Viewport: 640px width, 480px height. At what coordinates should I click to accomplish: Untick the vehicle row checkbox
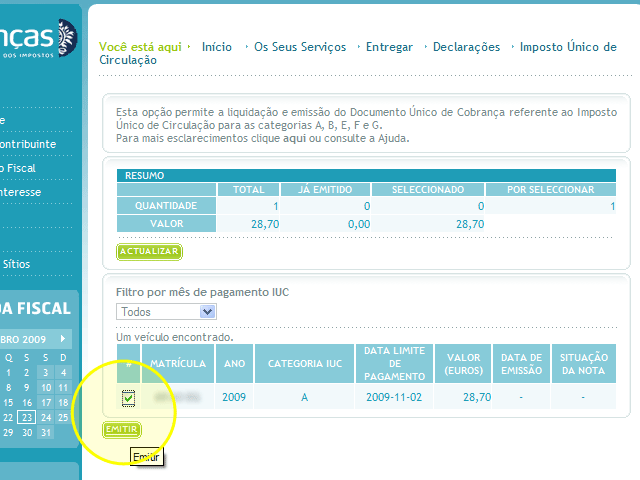[128, 398]
